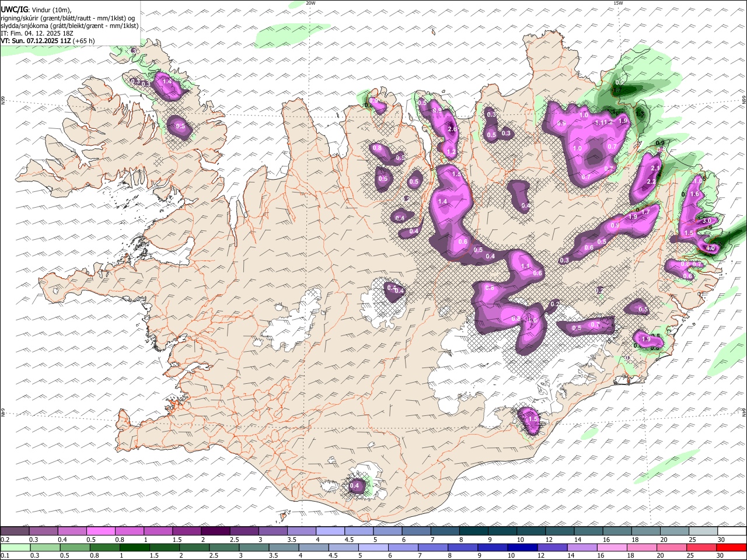Image resolution: width=747 pixels, height=560 pixels.
Task: Select the 'IT: Fim. 04. 12. 2025 18Z' line
Action: [x=37, y=33]
